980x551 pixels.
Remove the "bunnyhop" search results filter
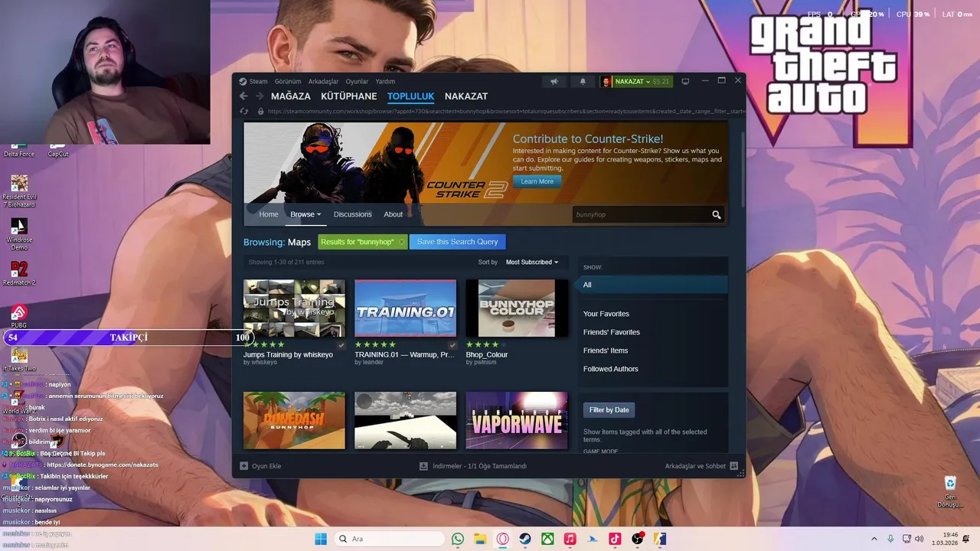pyautogui.click(x=401, y=242)
